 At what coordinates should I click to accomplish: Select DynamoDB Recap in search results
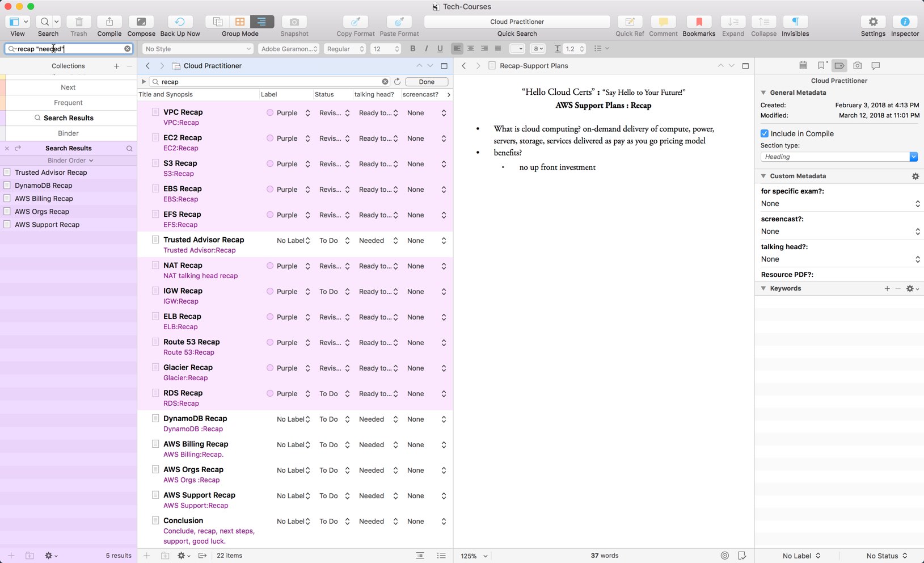click(x=44, y=186)
